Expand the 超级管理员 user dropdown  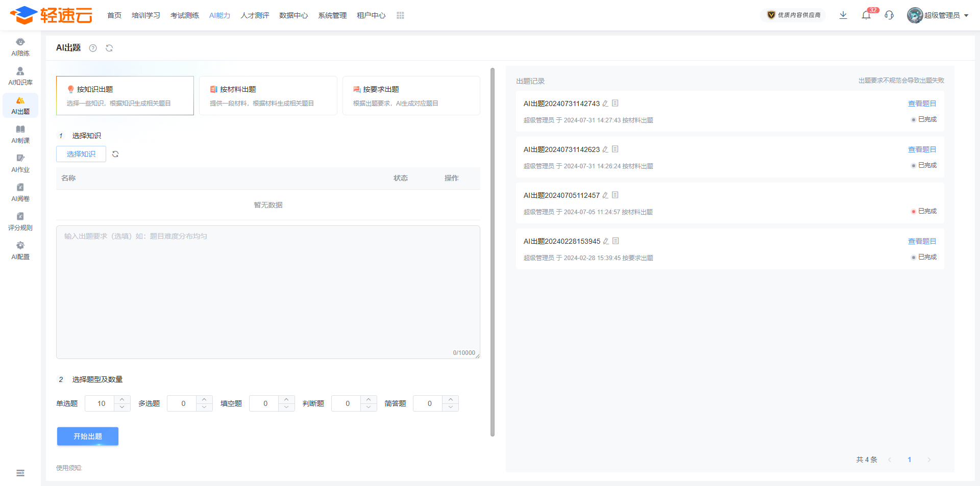pos(938,15)
